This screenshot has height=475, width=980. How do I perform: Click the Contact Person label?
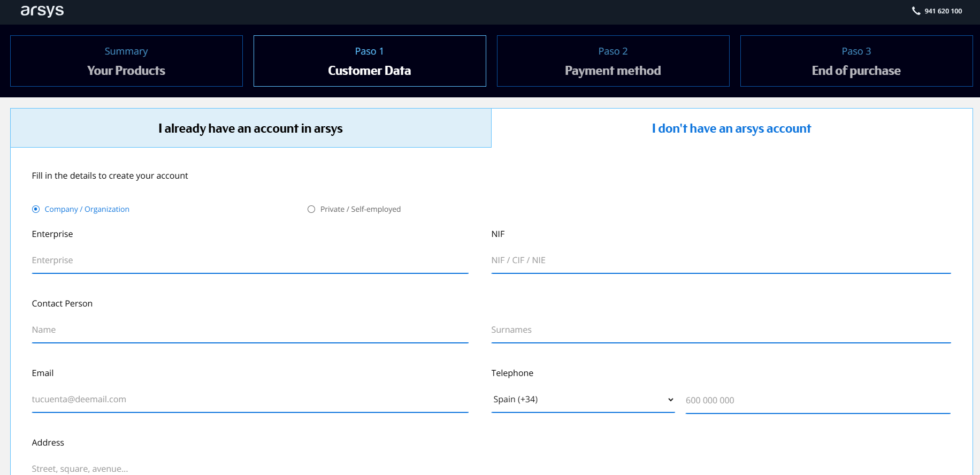pyautogui.click(x=62, y=303)
